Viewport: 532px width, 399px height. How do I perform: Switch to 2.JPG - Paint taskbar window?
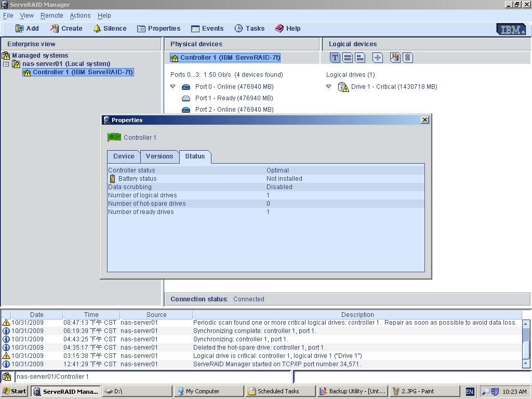pyautogui.click(x=424, y=391)
